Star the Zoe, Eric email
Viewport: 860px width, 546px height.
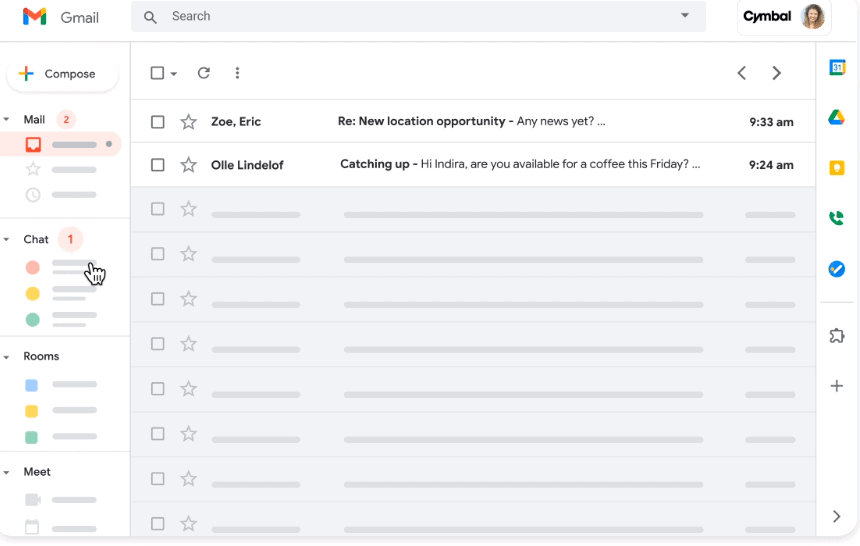(x=188, y=121)
